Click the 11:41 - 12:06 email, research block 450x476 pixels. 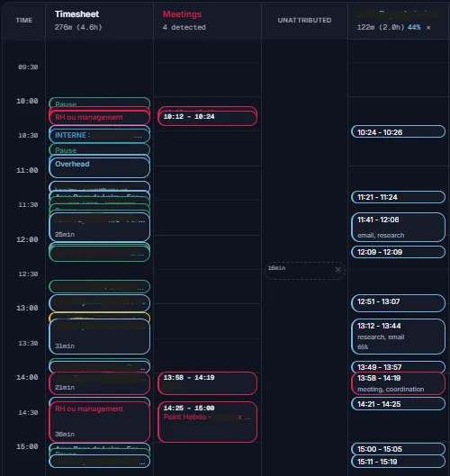click(x=398, y=227)
